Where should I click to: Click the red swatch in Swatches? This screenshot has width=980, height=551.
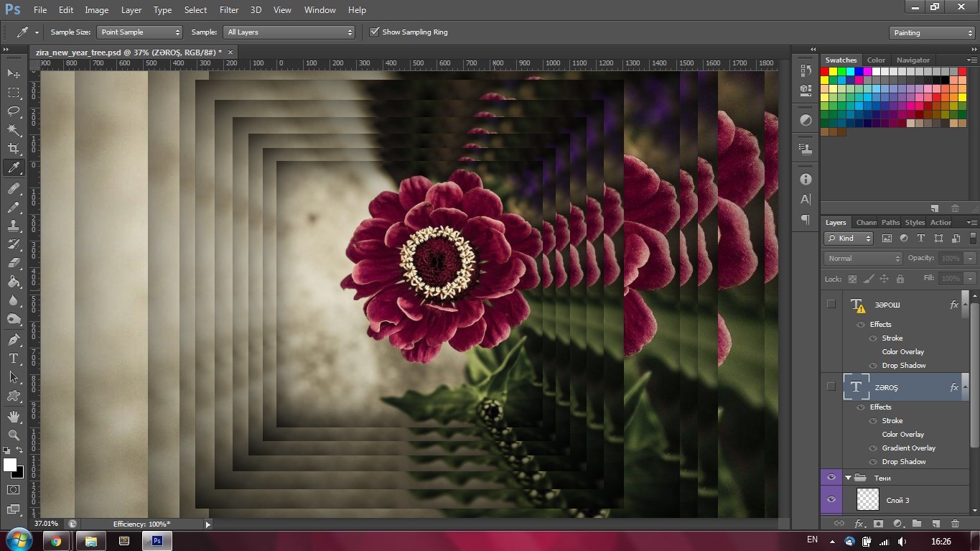tap(825, 71)
